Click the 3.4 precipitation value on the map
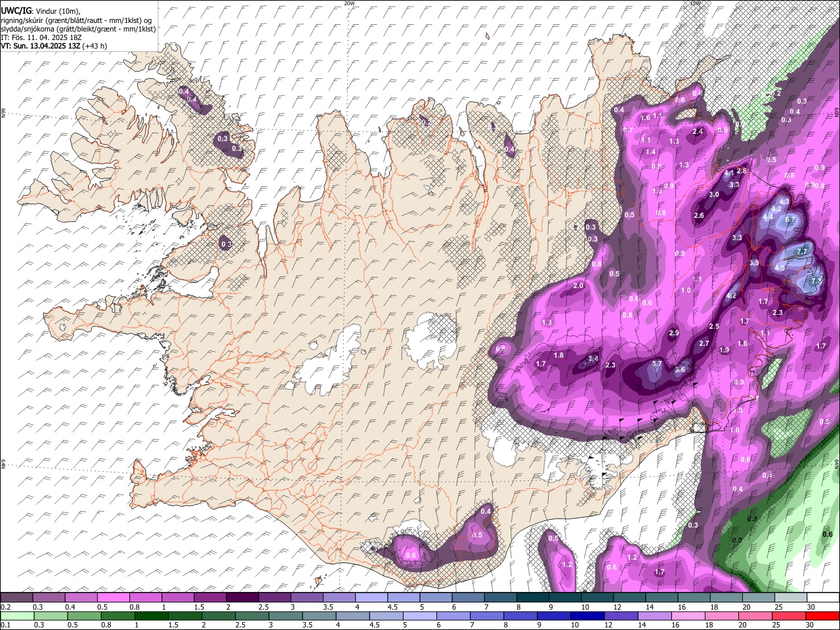The height and width of the screenshot is (630, 840). (593, 359)
